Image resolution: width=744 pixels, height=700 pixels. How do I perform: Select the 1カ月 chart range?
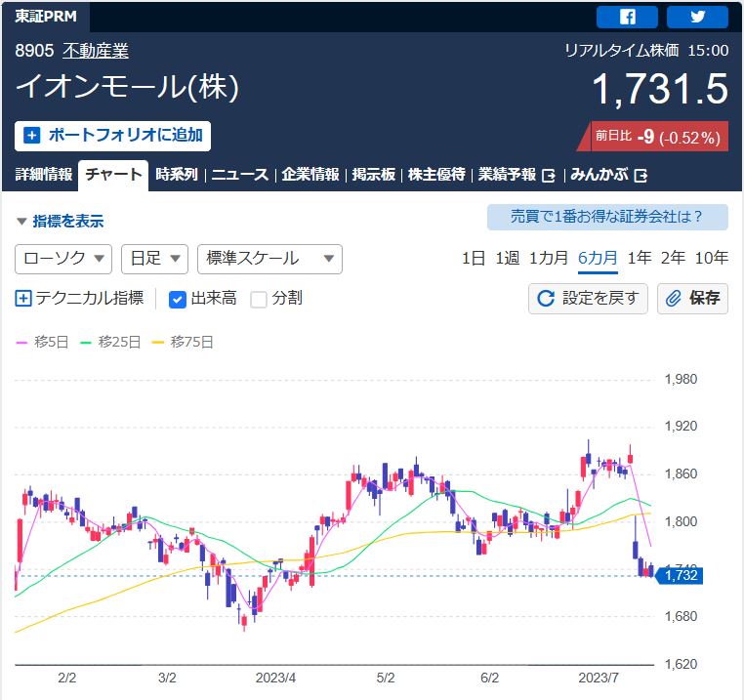549,258
